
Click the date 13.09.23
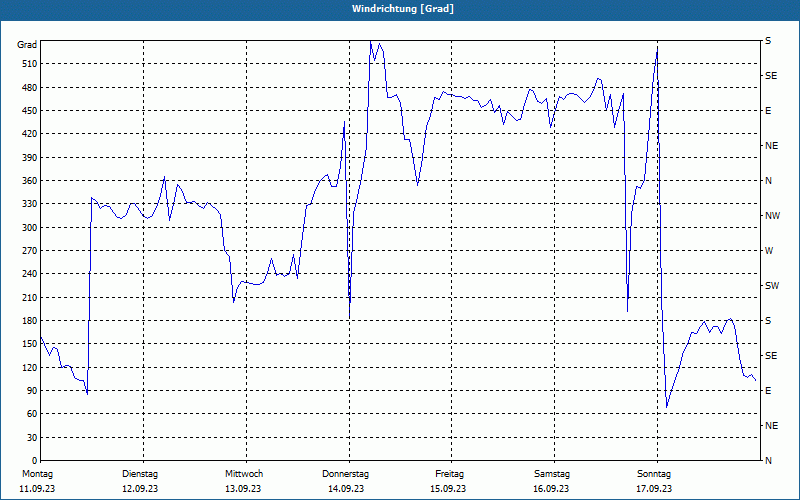(x=243, y=489)
